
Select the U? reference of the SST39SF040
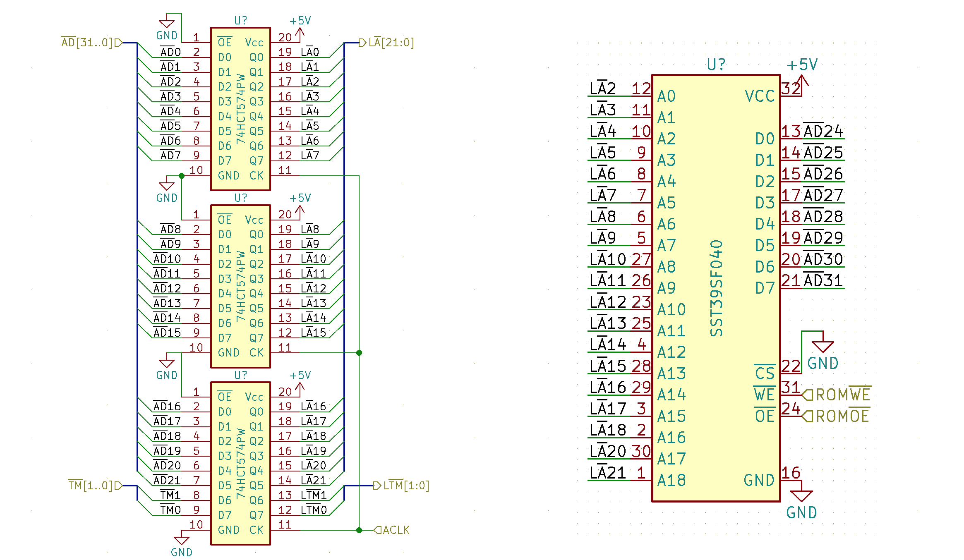point(716,65)
